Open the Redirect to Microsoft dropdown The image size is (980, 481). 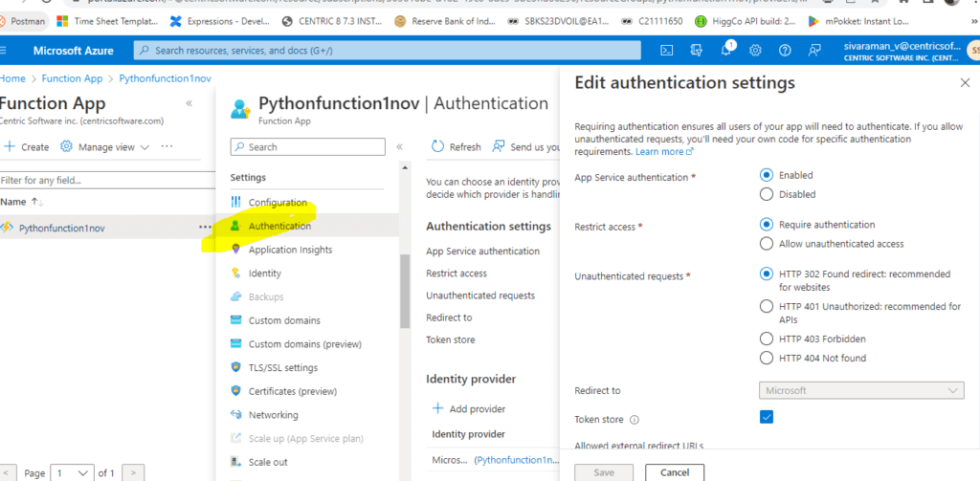(862, 390)
